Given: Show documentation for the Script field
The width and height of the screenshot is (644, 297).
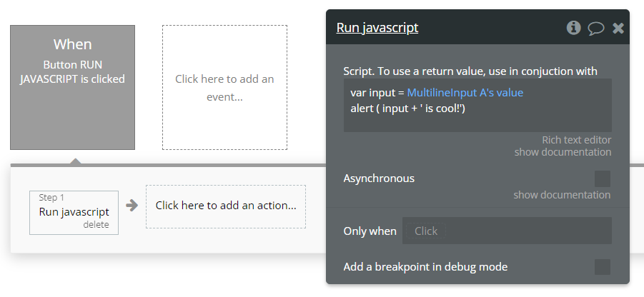Looking at the screenshot, I should [x=563, y=152].
